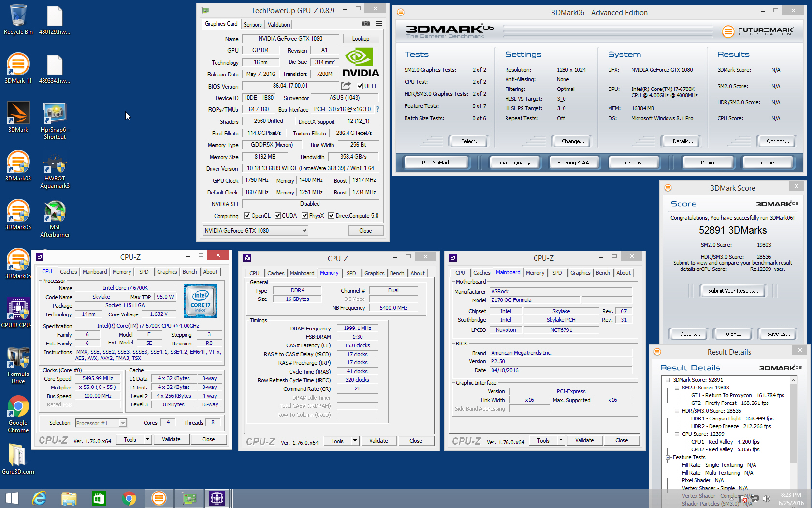Open Internet Explorer from the taskbar
The width and height of the screenshot is (812, 508).
39,498
